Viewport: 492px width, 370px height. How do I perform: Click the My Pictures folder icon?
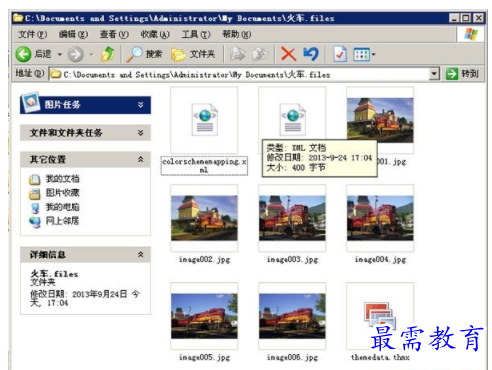(34, 193)
